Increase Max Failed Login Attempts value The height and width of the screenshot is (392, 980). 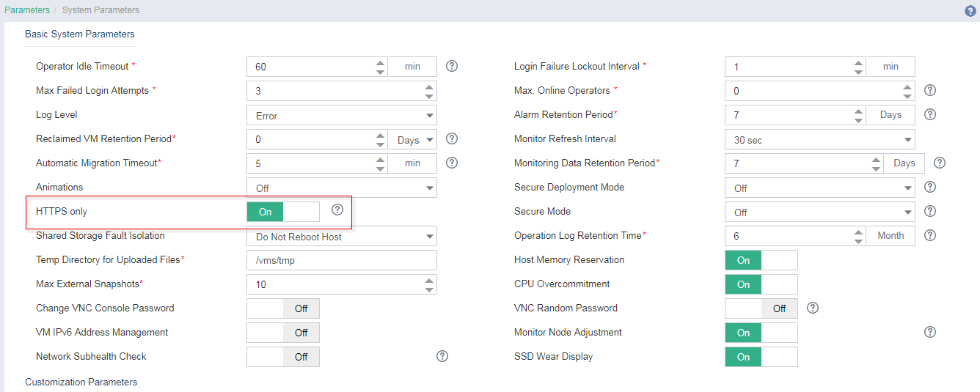tap(429, 86)
